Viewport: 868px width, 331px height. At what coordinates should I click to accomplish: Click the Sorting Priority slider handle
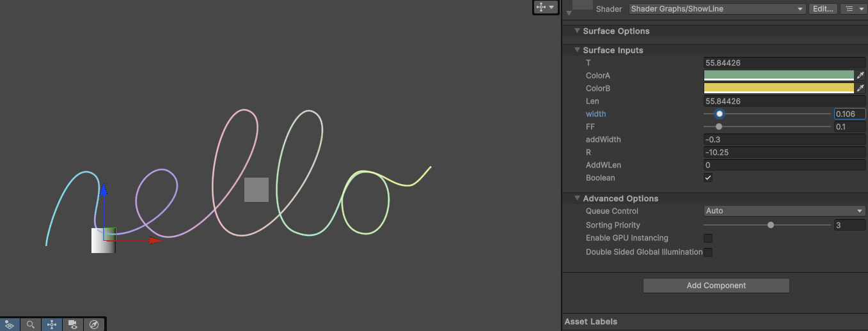coord(771,225)
